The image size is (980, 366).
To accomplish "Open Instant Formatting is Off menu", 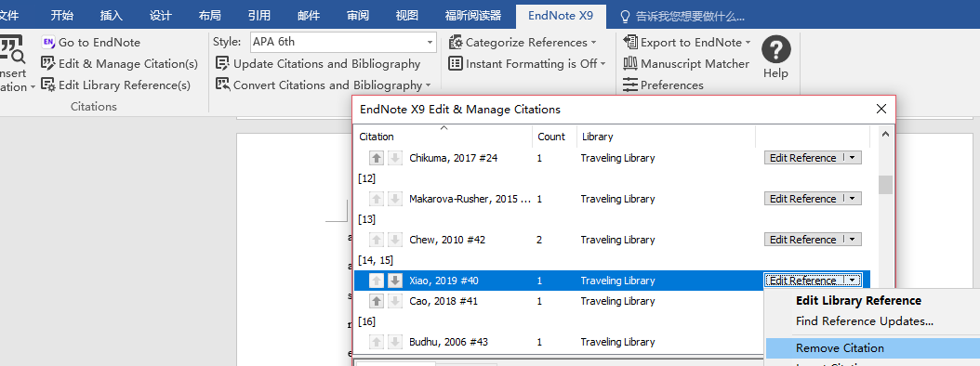I will point(527,64).
